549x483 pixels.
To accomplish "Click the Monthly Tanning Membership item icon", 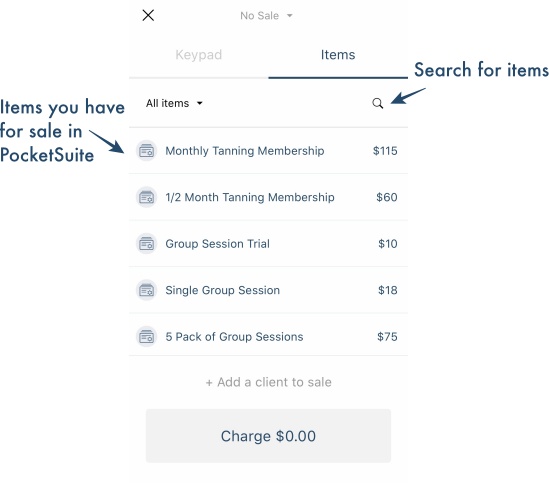I will (146, 151).
